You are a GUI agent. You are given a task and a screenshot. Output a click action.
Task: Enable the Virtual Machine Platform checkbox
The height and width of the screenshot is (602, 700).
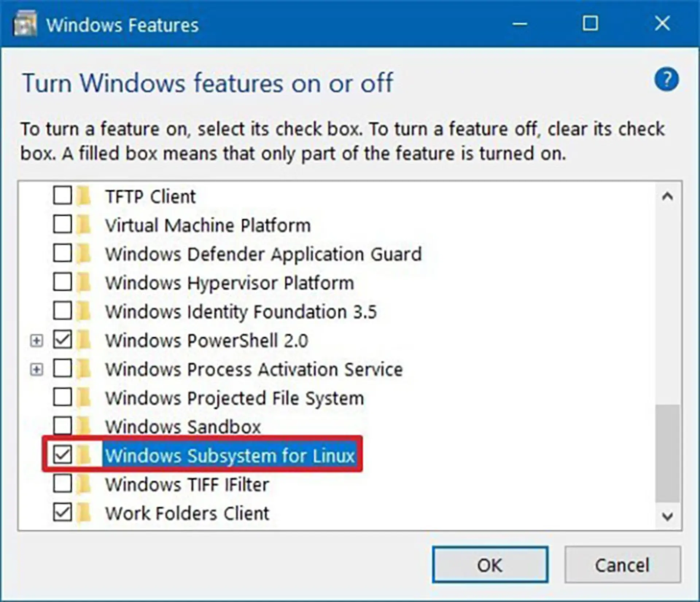point(62,224)
